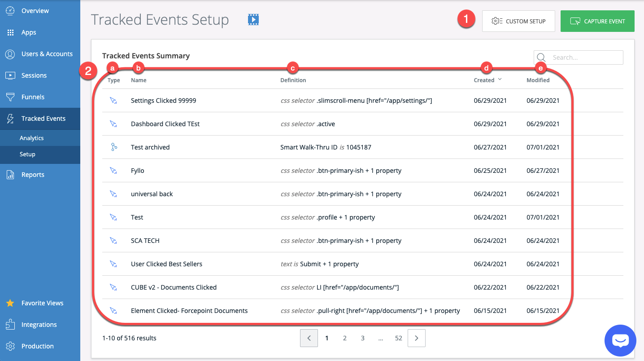The image size is (644, 361).
Task: Open CUBE v2 - Documents Clicked event
Action: tap(174, 287)
